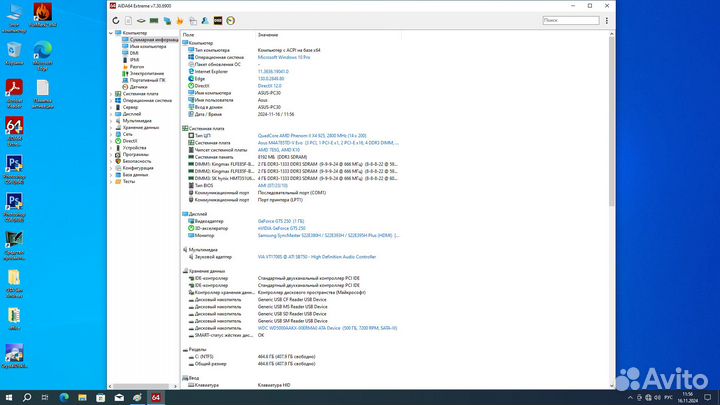
Task: Expand the Мультимедиа tree node
Action: pos(111,121)
